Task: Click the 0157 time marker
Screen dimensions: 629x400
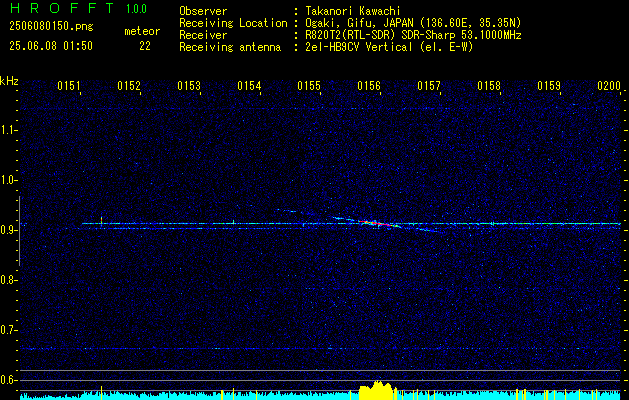Action: [x=429, y=85]
